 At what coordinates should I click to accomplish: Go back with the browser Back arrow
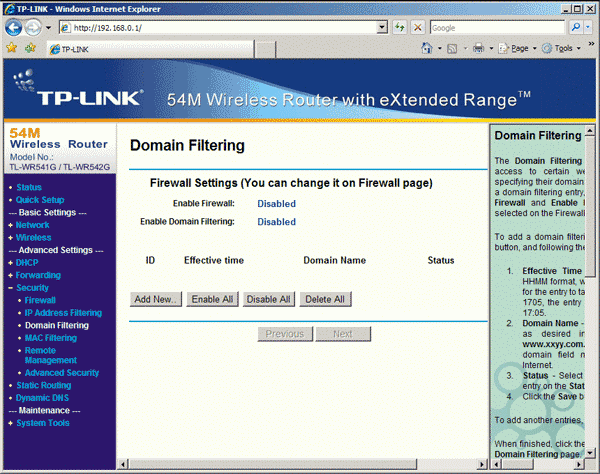point(14,28)
